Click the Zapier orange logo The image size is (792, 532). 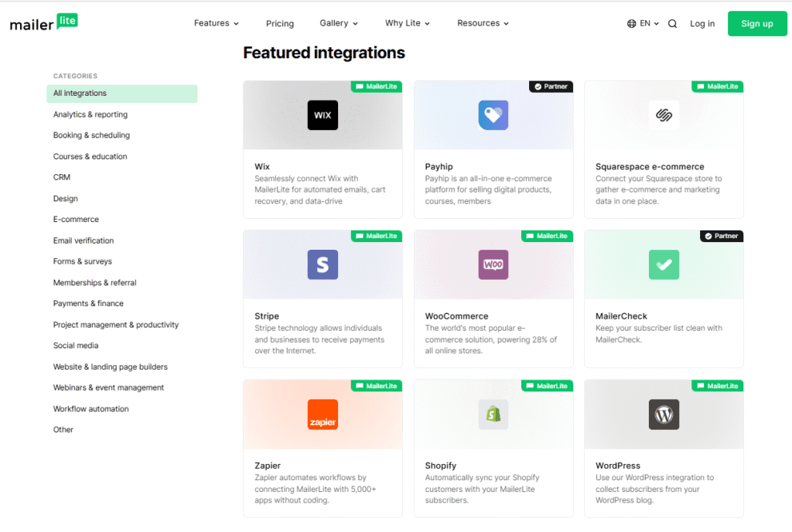pos(323,414)
